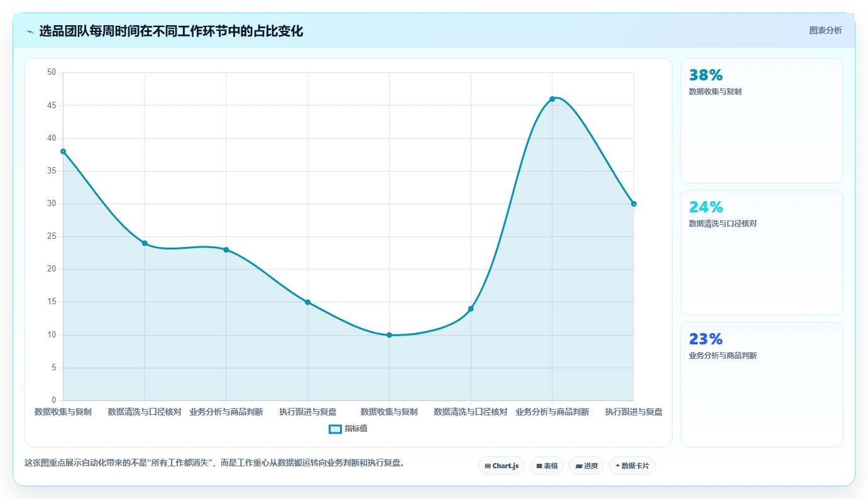The width and height of the screenshot is (868, 499).
Task: Click the chart data point at value 38
Action: (63, 151)
